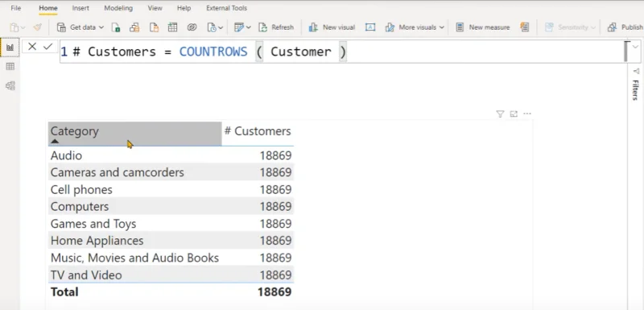Click the New visual button

click(x=332, y=27)
